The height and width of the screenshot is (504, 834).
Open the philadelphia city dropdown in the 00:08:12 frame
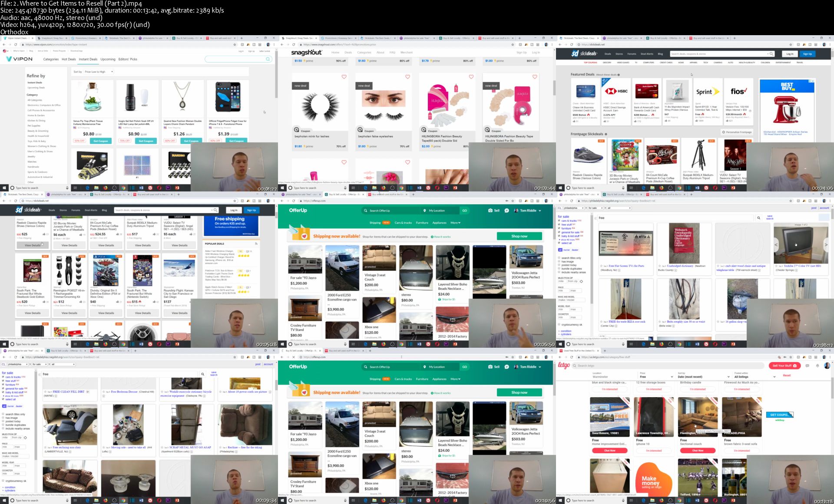pyautogui.click(x=574, y=208)
